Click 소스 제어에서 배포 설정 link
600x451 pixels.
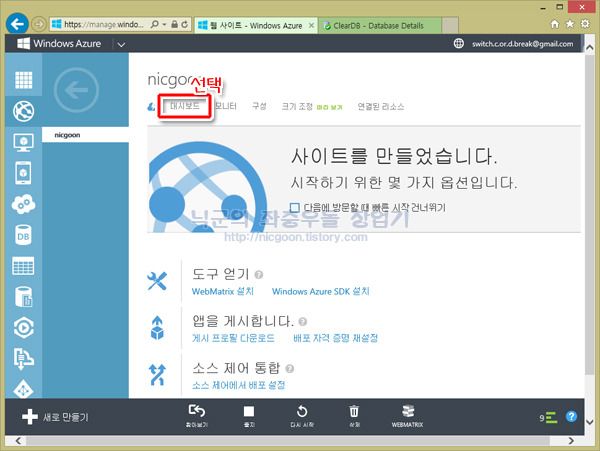[x=238, y=385]
